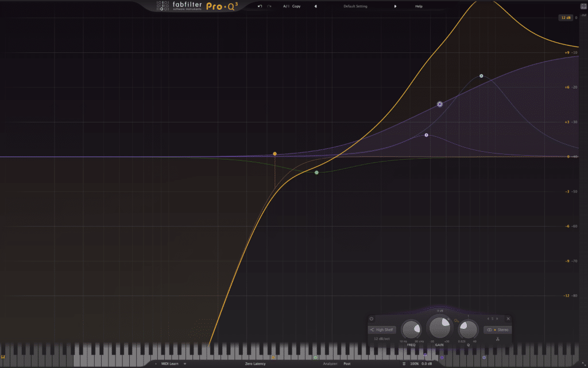Click the Copy button in top bar
Image resolution: width=588 pixels, height=368 pixels.
click(296, 6)
